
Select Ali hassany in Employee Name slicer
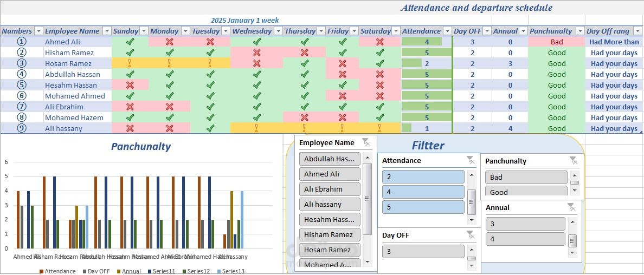[x=330, y=205]
